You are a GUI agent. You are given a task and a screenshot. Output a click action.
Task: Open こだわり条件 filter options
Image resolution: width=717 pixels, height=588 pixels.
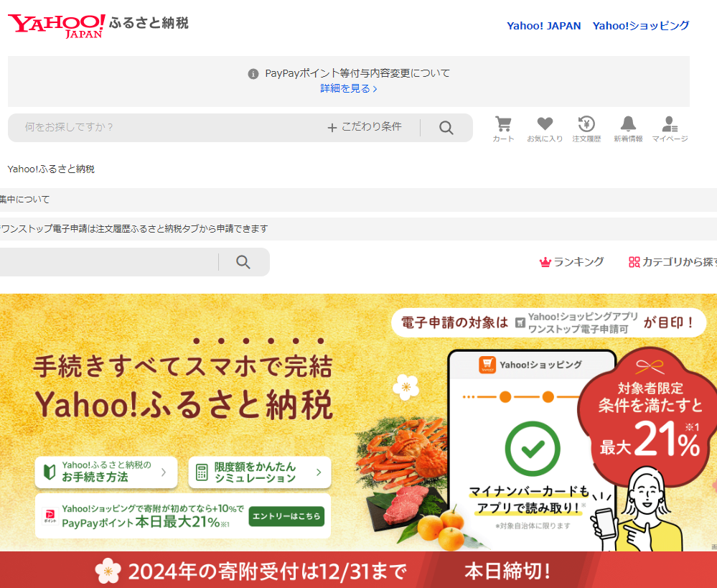coord(365,127)
